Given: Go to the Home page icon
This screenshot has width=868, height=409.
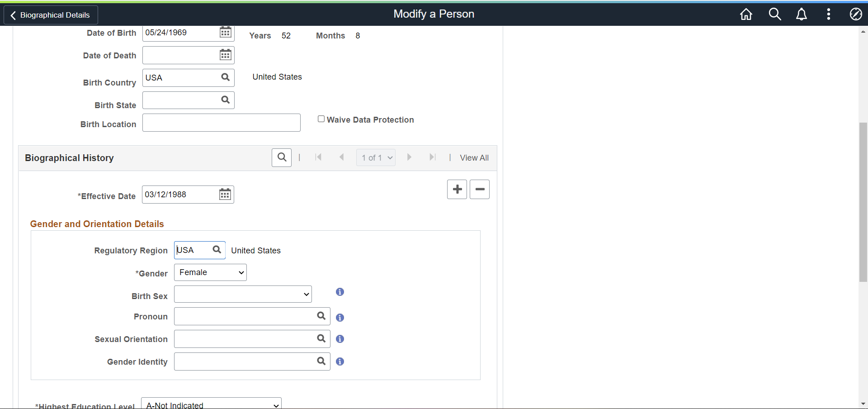Looking at the screenshot, I should pyautogui.click(x=746, y=14).
